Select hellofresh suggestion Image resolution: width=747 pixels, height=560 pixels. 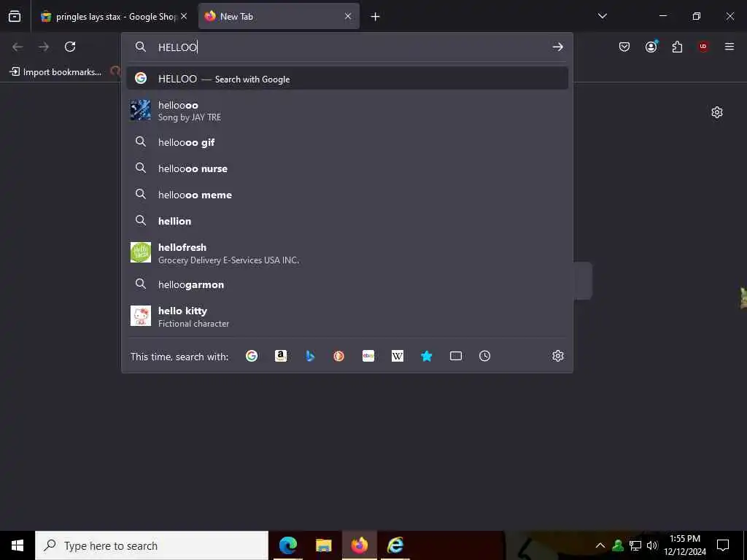347,253
